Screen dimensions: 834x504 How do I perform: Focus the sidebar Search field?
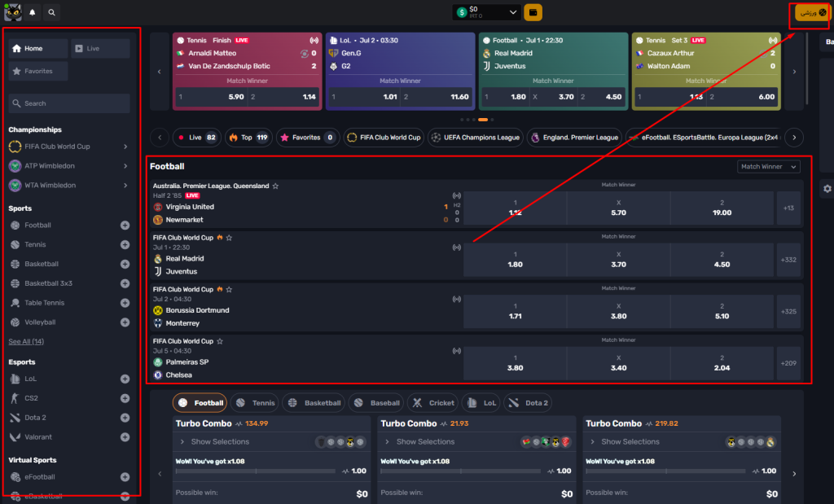coord(69,103)
